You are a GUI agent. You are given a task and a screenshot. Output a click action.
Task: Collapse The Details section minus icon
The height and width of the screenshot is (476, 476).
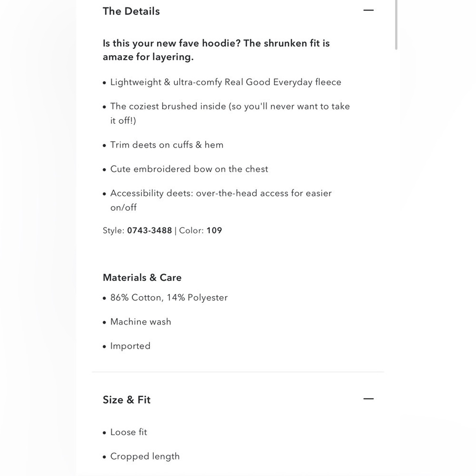tap(368, 10)
